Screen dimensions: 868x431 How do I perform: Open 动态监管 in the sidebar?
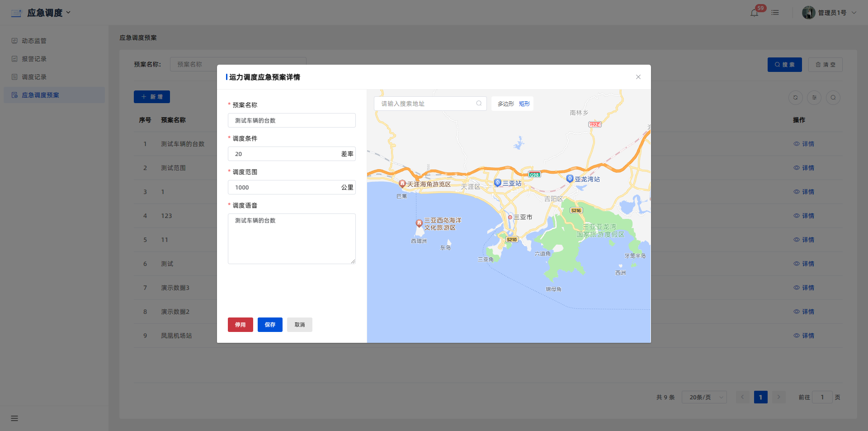tap(34, 41)
